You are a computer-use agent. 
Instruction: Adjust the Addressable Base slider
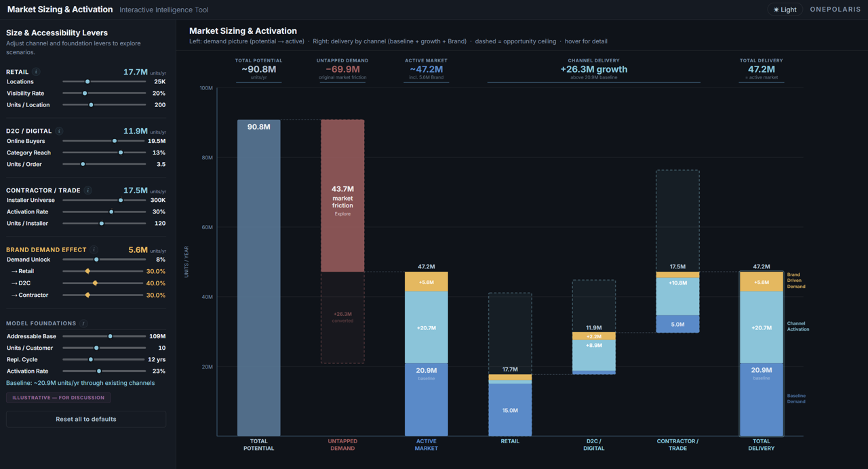click(111, 335)
